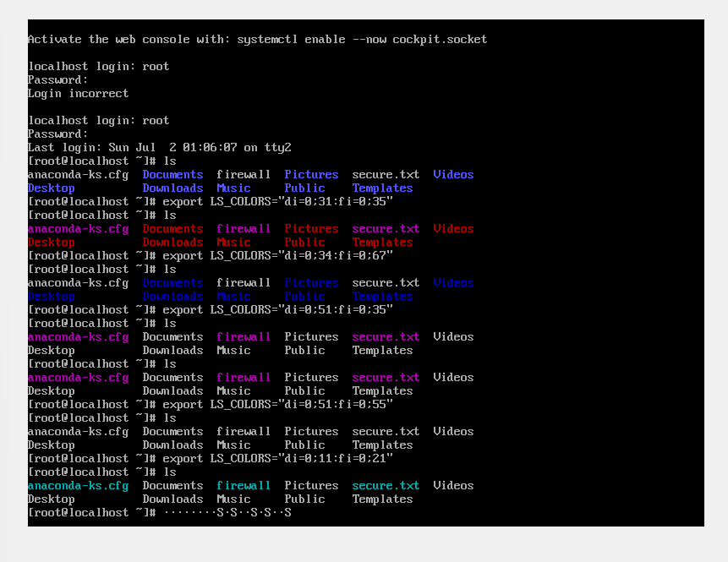The width and height of the screenshot is (728, 562).
Task: Click the blue Videos directory name
Action: (x=453, y=174)
